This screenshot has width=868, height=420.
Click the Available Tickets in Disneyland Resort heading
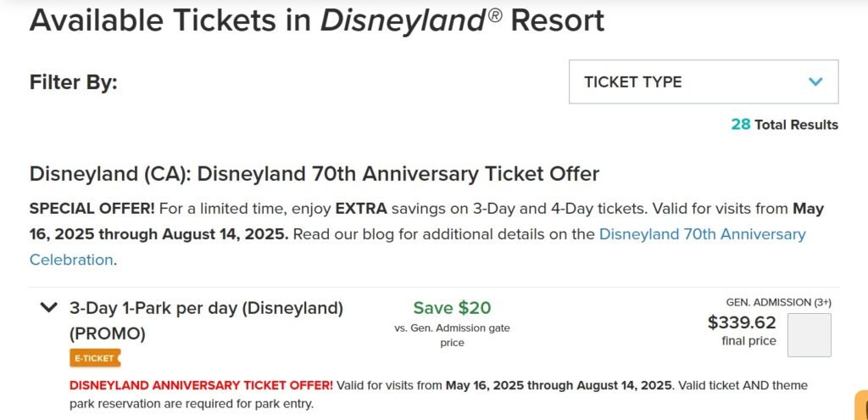point(317,20)
